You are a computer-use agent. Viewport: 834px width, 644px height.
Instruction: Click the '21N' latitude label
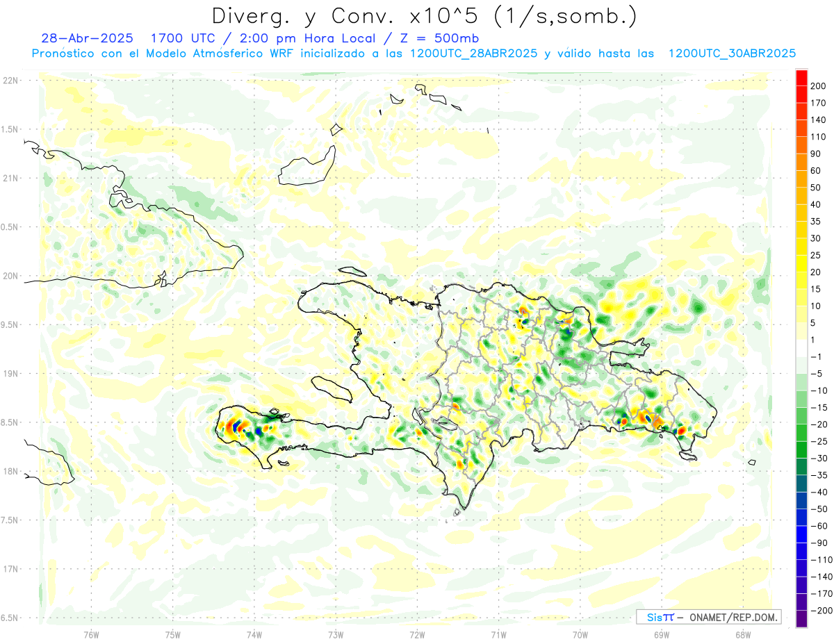(10, 178)
